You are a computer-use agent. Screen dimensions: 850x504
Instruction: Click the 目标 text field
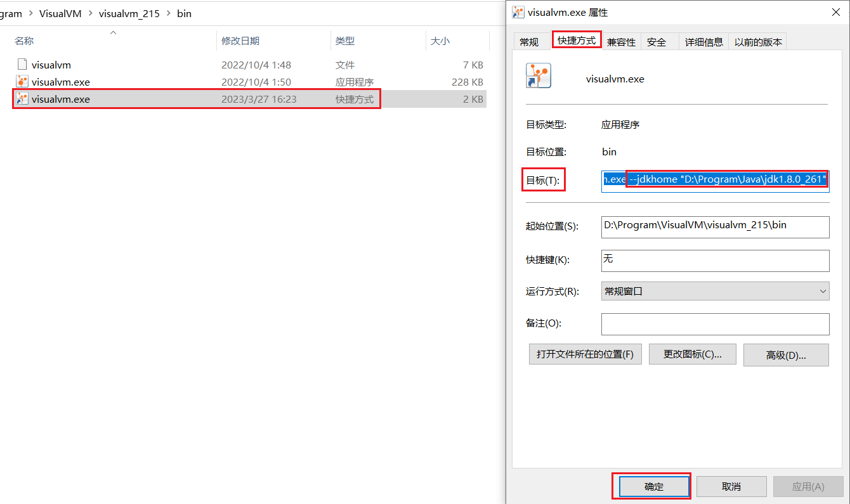coord(715,180)
